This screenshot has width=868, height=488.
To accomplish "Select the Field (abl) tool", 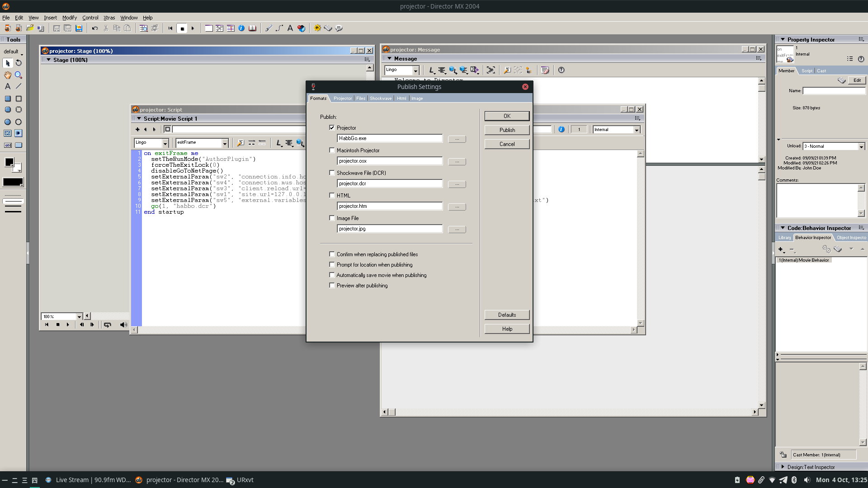I will tap(8, 145).
